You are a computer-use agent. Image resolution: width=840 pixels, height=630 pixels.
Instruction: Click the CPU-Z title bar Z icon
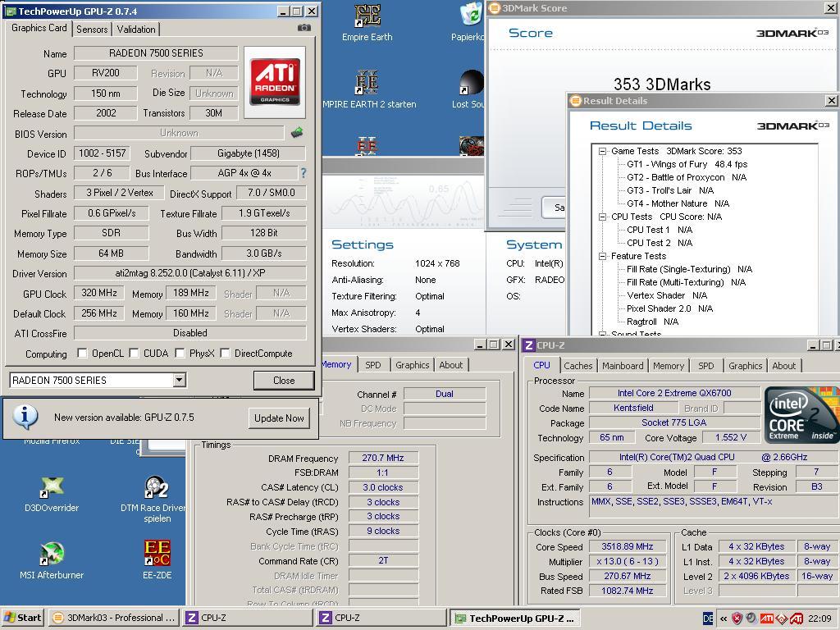pos(529,345)
